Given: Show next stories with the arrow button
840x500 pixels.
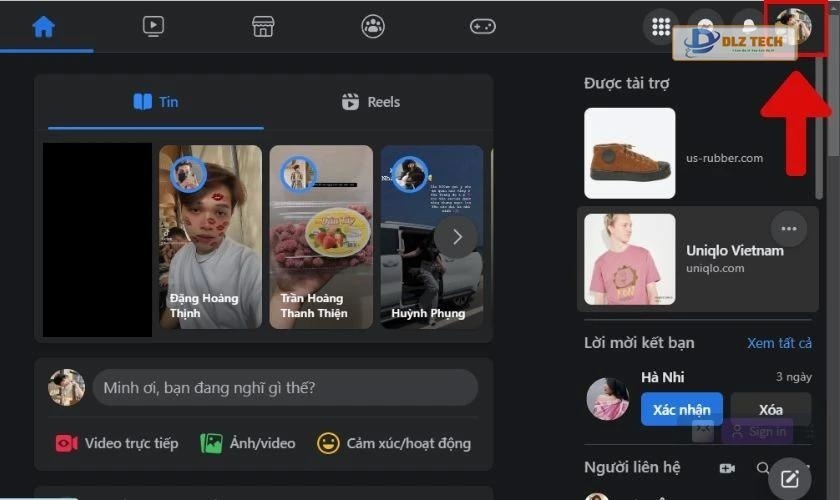Looking at the screenshot, I should [x=456, y=237].
